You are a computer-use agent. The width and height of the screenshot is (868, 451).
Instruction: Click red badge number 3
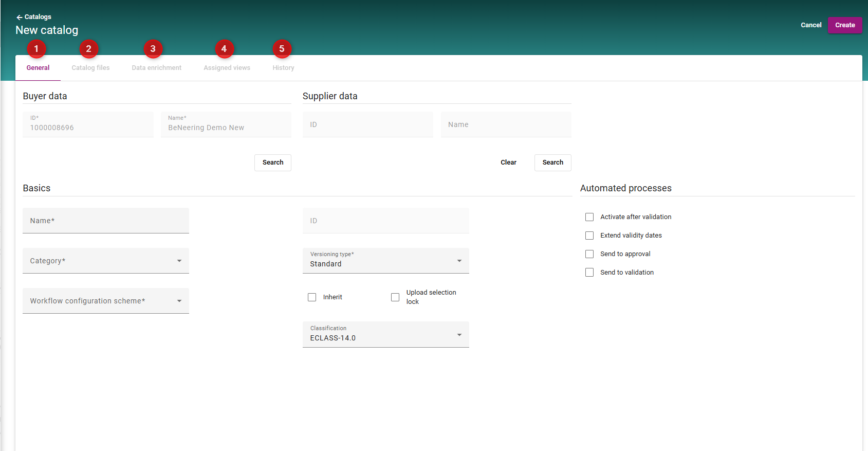(x=153, y=49)
